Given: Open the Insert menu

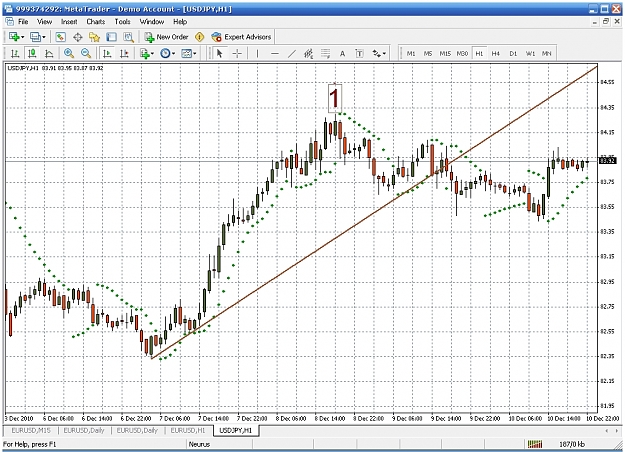Looking at the screenshot, I should click(x=69, y=22).
